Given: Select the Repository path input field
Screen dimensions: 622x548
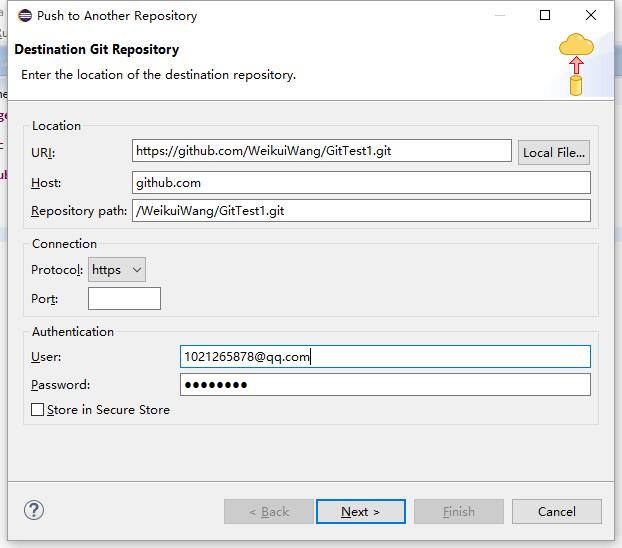Looking at the screenshot, I should (x=361, y=210).
